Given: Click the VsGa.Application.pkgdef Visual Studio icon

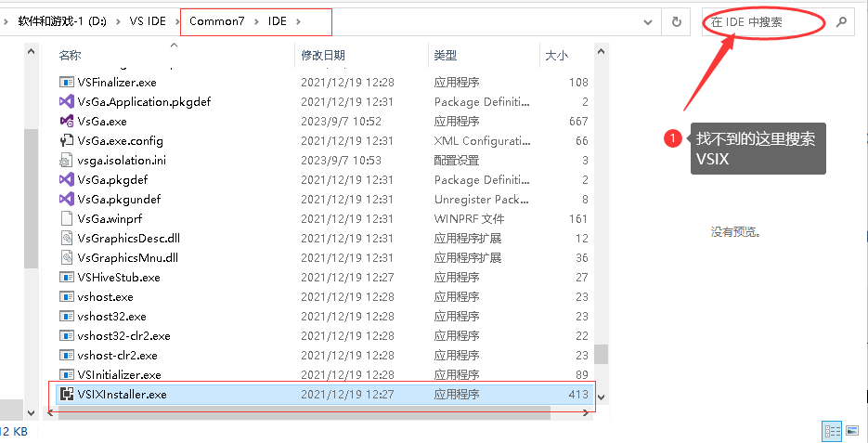Looking at the screenshot, I should pyautogui.click(x=67, y=102).
